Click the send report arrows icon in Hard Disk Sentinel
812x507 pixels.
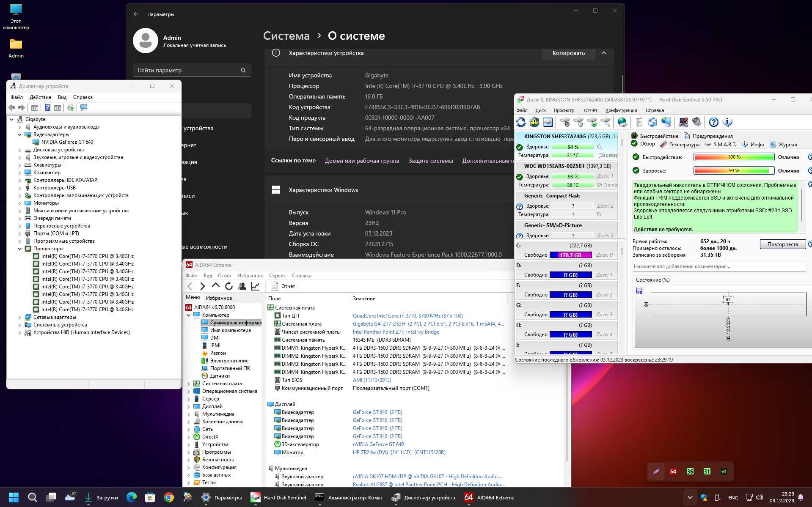[x=652, y=122]
